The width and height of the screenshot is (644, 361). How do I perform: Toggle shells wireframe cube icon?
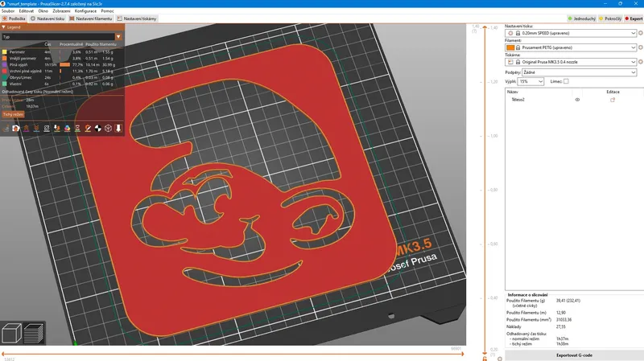point(109,129)
